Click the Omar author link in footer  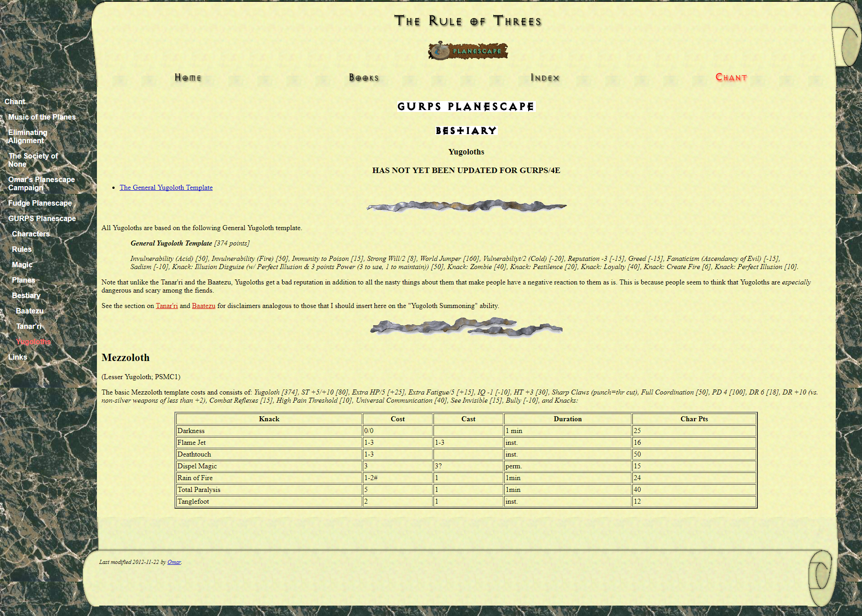click(x=174, y=562)
